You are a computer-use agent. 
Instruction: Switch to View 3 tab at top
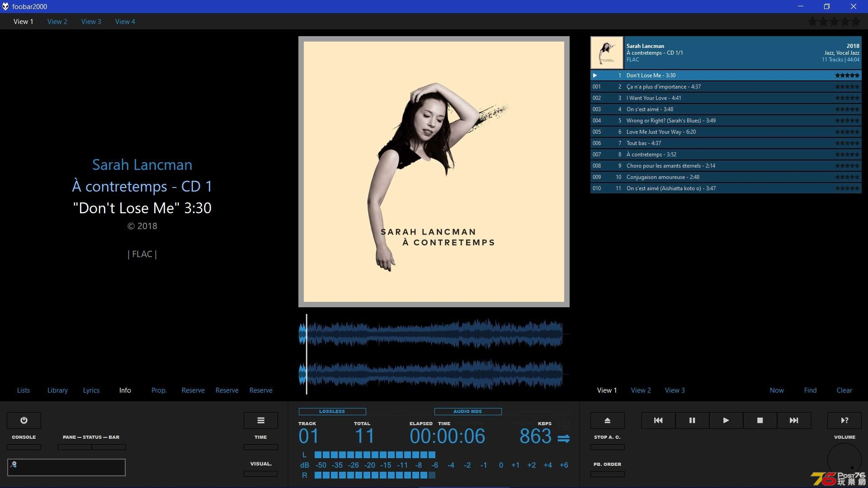91,22
